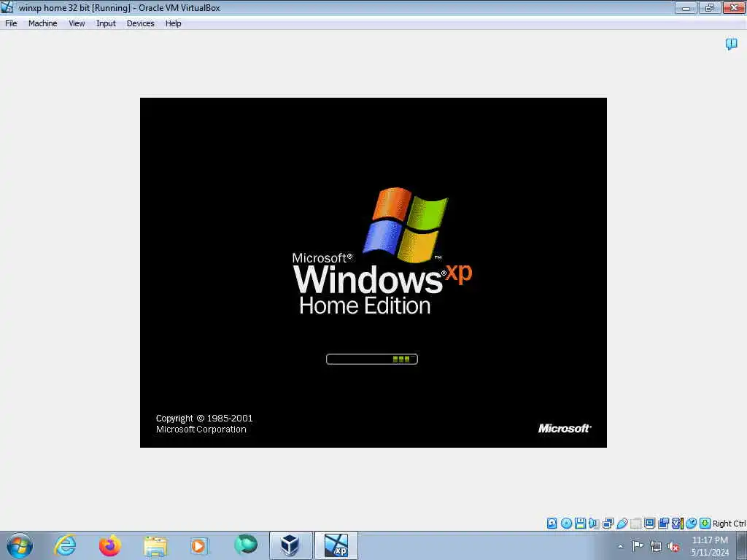Click the display monitor indicator

(x=649, y=524)
